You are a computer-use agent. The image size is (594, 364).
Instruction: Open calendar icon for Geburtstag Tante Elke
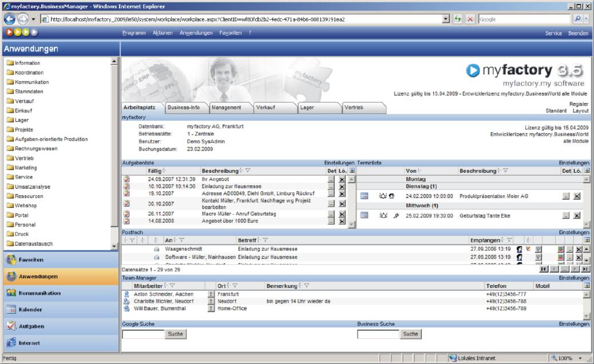364,216
